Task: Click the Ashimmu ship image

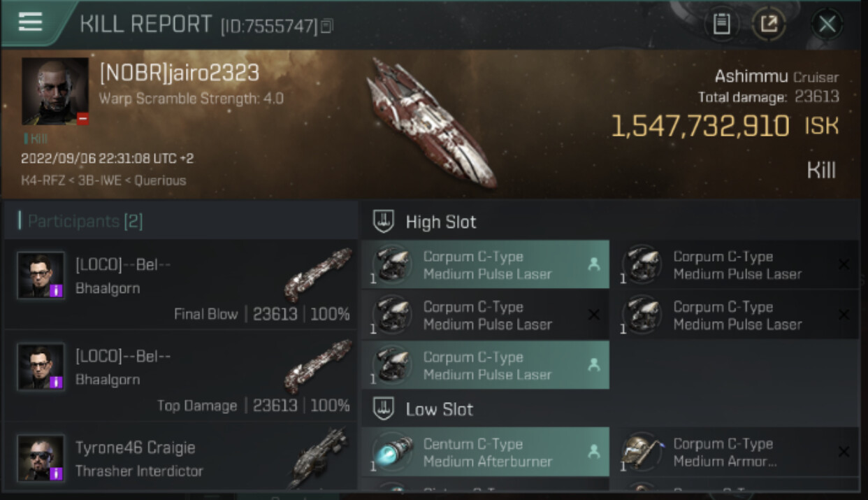Action: click(431, 122)
